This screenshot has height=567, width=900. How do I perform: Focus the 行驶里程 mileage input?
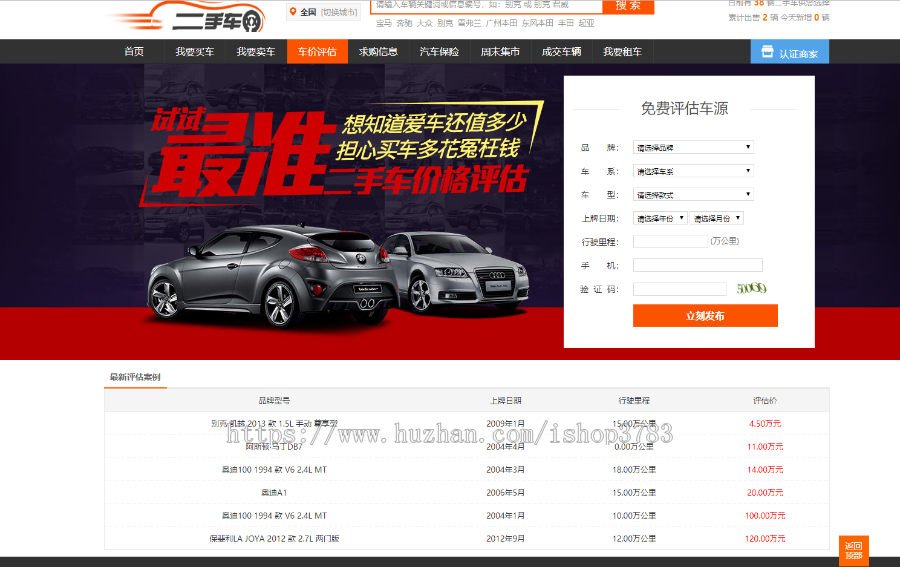(670, 241)
